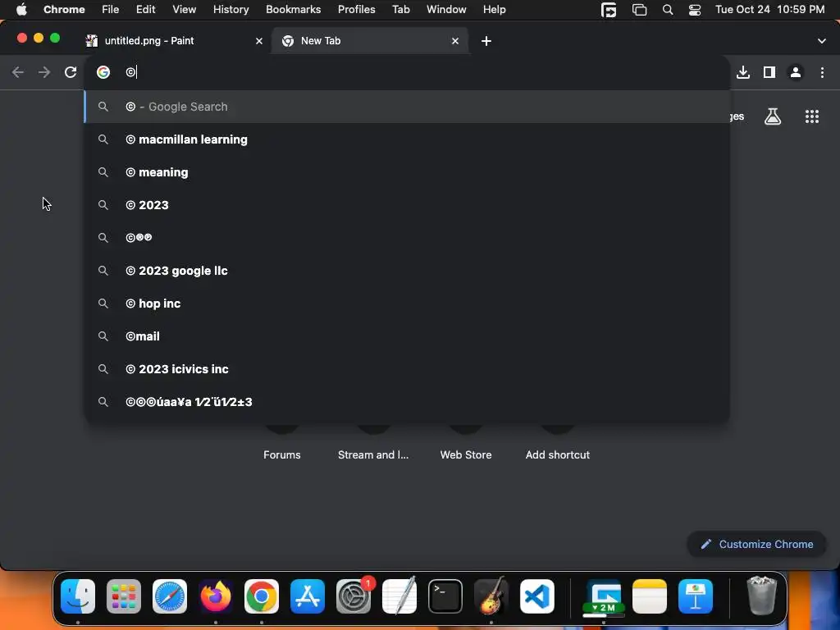Open Notes from the Dock
This screenshot has width=840, height=630.
pyautogui.click(x=650, y=596)
